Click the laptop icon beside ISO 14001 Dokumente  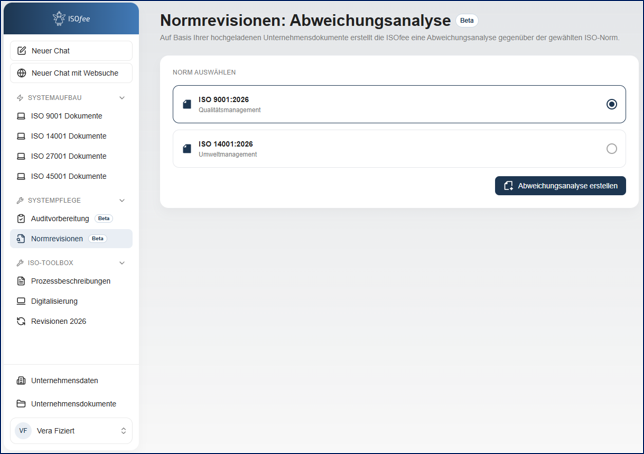click(x=21, y=136)
